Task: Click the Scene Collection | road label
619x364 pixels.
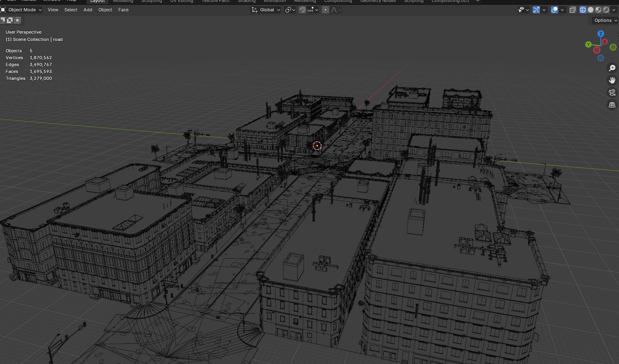Action: [x=34, y=39]
